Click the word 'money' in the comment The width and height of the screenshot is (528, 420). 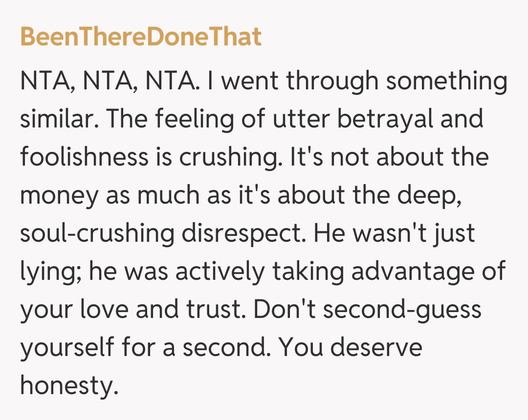(x=58, y=195)
